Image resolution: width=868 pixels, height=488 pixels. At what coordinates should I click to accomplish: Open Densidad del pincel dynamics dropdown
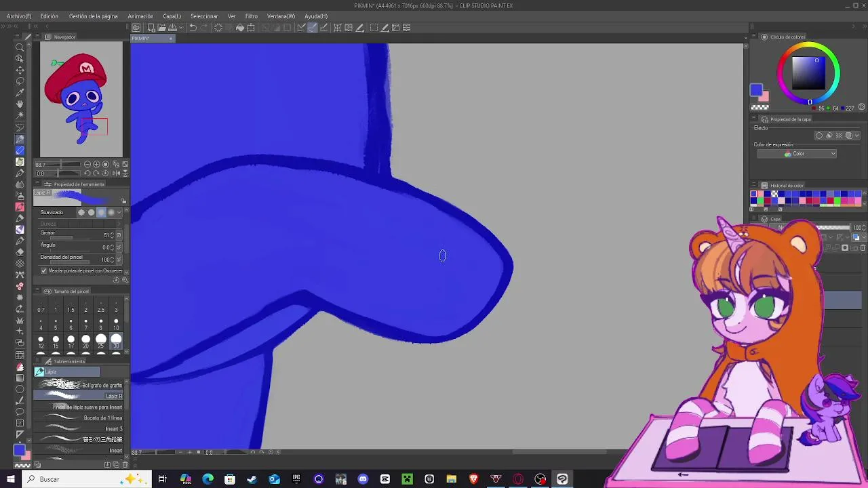(x=119, y=260)
